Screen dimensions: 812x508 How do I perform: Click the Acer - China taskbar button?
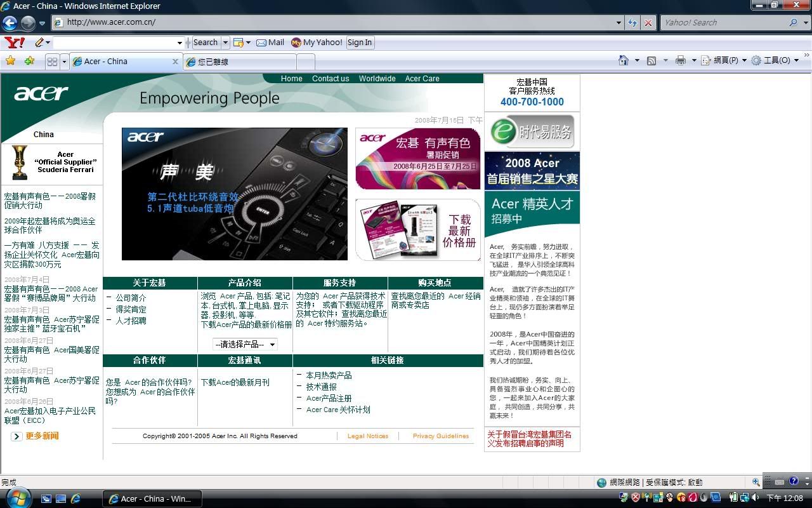tap(152, 498)
